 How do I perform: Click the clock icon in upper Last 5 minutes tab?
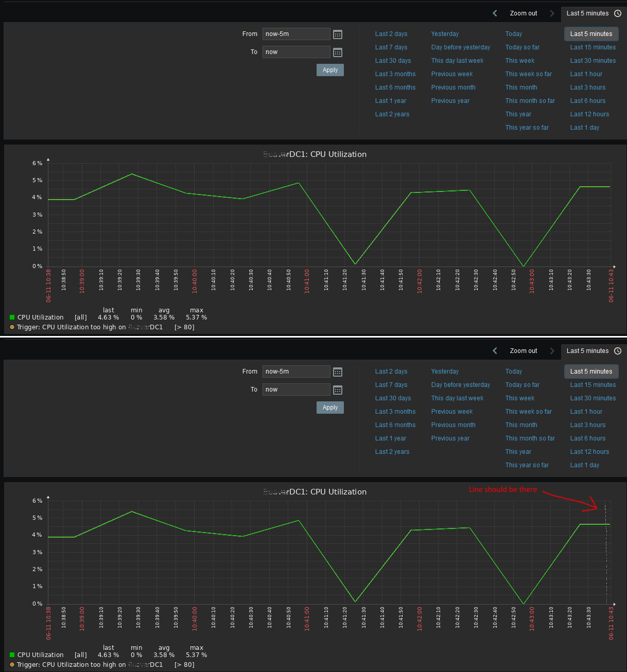(x=618, y=13)
